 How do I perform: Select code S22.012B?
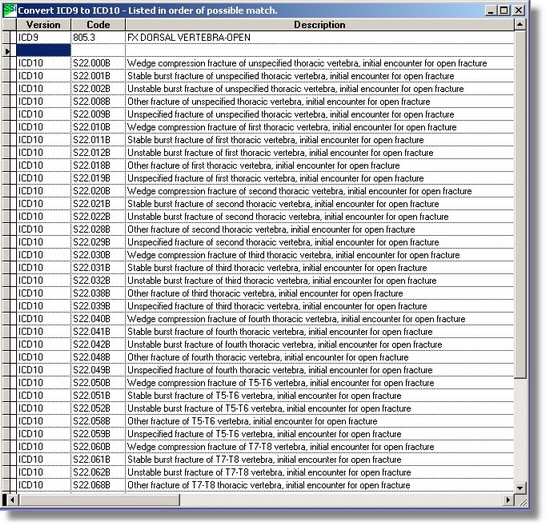tap(98, 153)
